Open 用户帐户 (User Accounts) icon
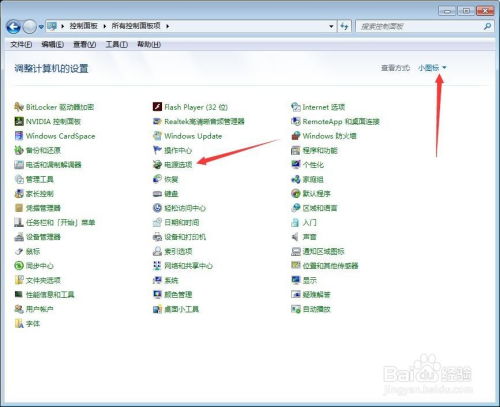This screenshot has height=407, width=500. 19,309
